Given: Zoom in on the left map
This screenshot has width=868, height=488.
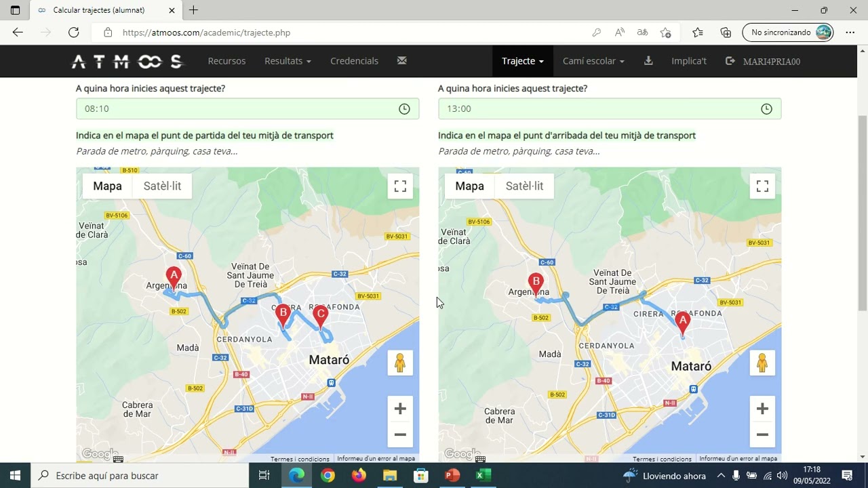Looking at the screenshot, I should pos(400,409).
